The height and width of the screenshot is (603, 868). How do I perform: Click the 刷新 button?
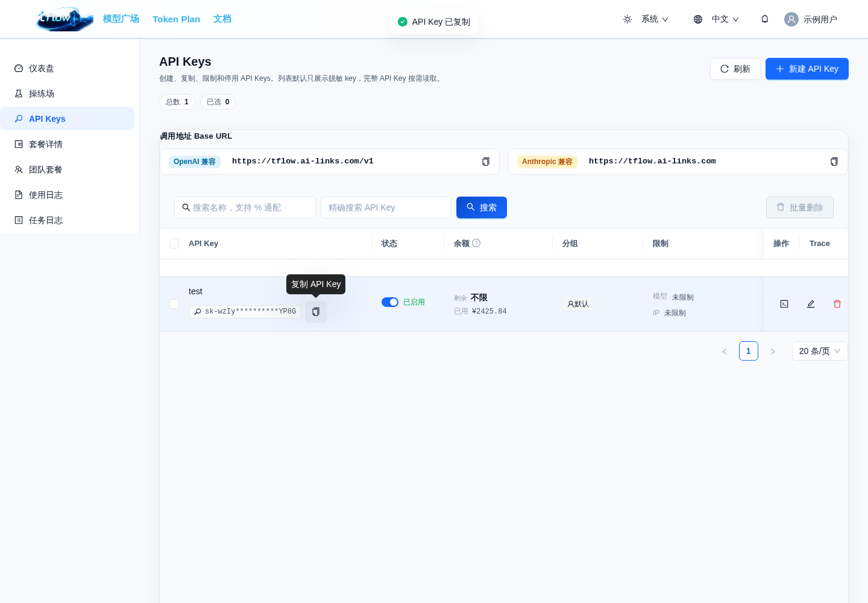(x=735, y=69)
